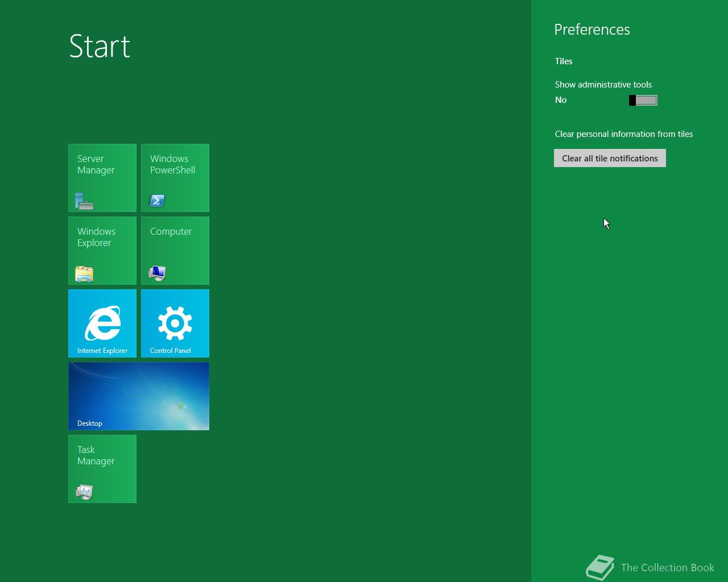The height and width of the screenshot is (582, 728).
Task: Open the Control Panel tile
Action: pos(175,323)
